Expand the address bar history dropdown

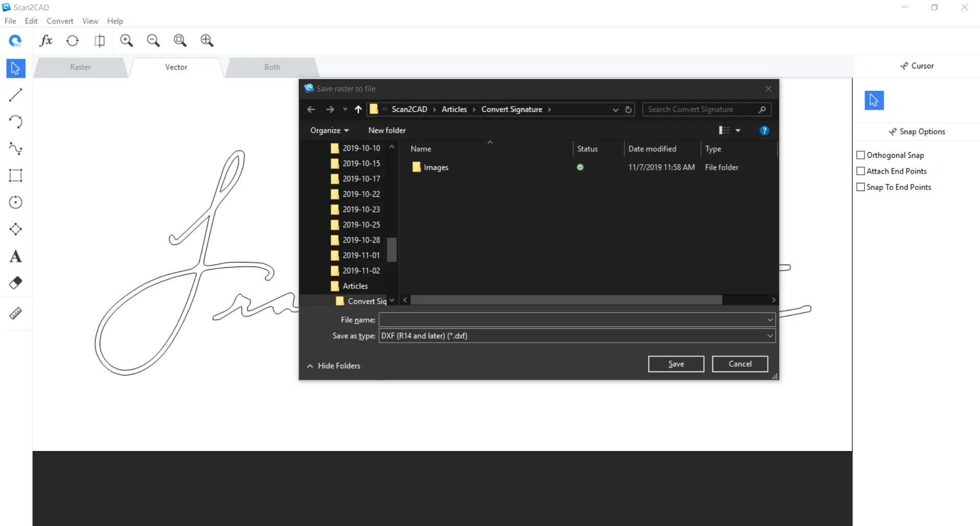click(x=615, y=109)
